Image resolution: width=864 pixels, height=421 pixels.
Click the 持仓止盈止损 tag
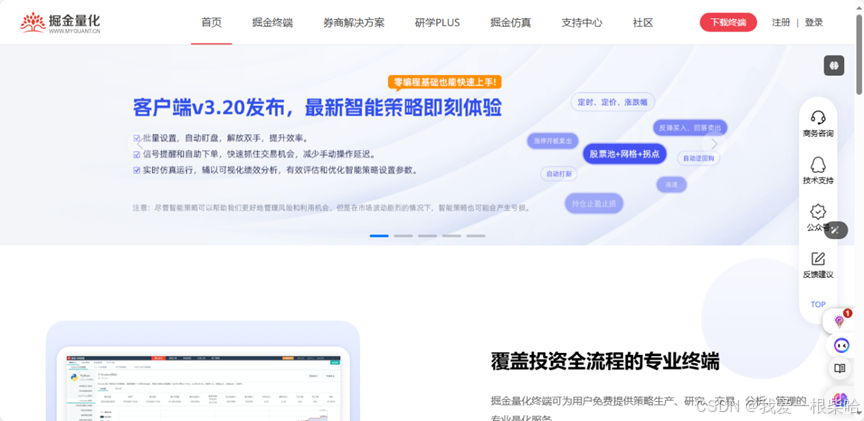594,203
